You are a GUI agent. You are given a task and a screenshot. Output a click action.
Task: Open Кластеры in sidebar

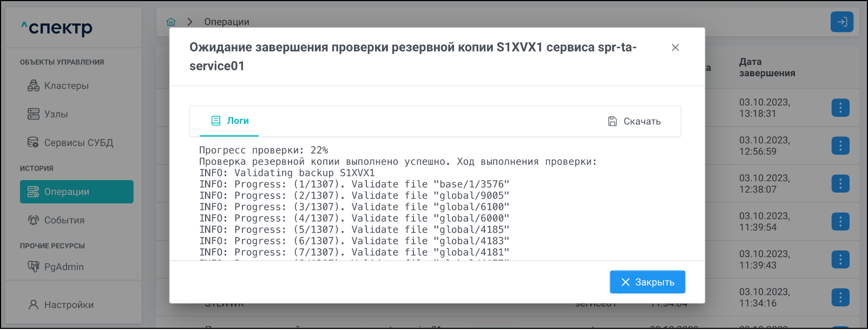click(x=76, y=85)
